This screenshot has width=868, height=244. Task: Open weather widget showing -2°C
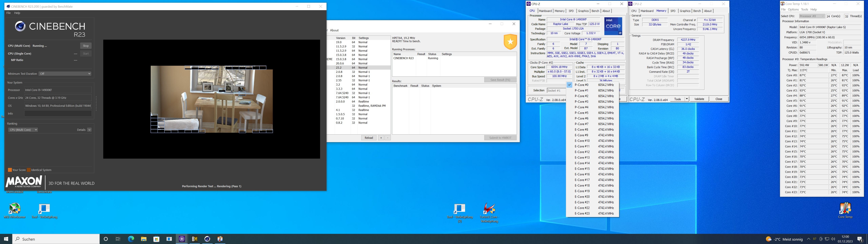pyautogui.click(x=784, y=239)
